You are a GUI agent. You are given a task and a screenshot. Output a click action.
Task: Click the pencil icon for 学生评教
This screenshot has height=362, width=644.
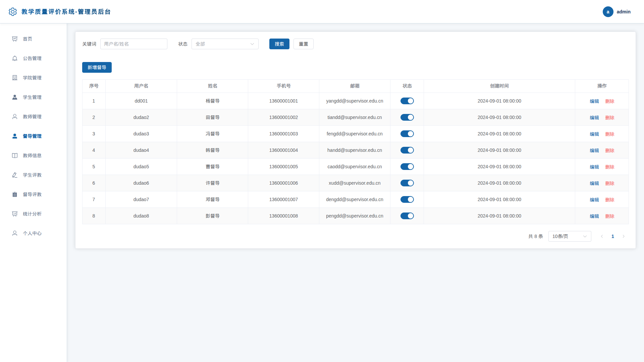tap(15, 175)
